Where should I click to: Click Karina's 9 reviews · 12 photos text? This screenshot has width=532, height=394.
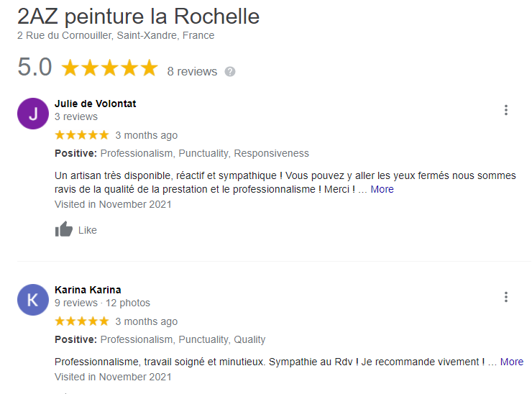102,303
